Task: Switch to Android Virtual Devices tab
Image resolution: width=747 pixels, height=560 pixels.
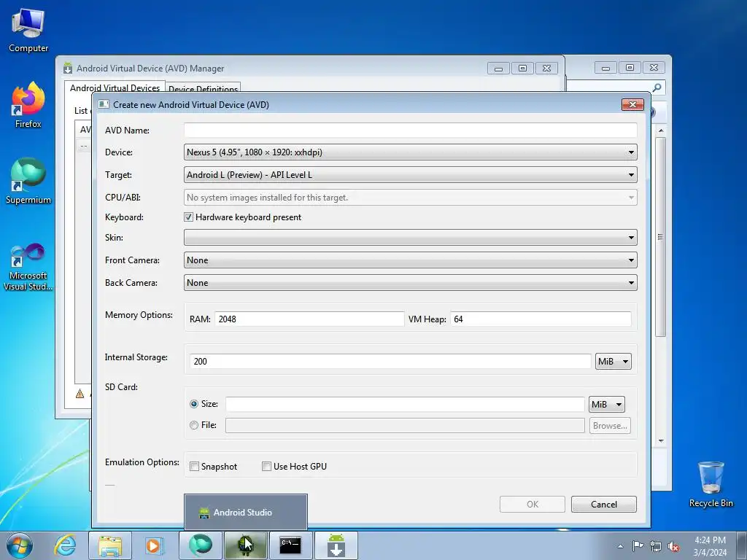Action: point(115,88)
